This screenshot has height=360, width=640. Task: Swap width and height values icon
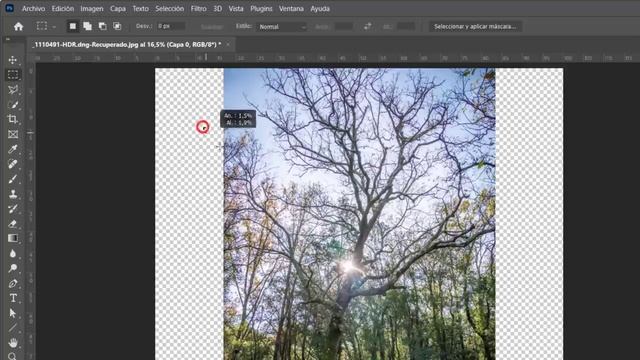367,26
